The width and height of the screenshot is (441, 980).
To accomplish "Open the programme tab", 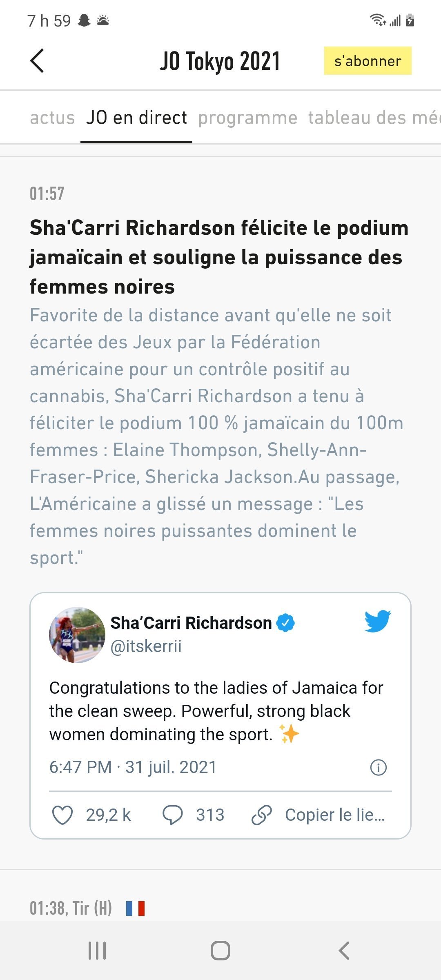I will pos(248,118).
